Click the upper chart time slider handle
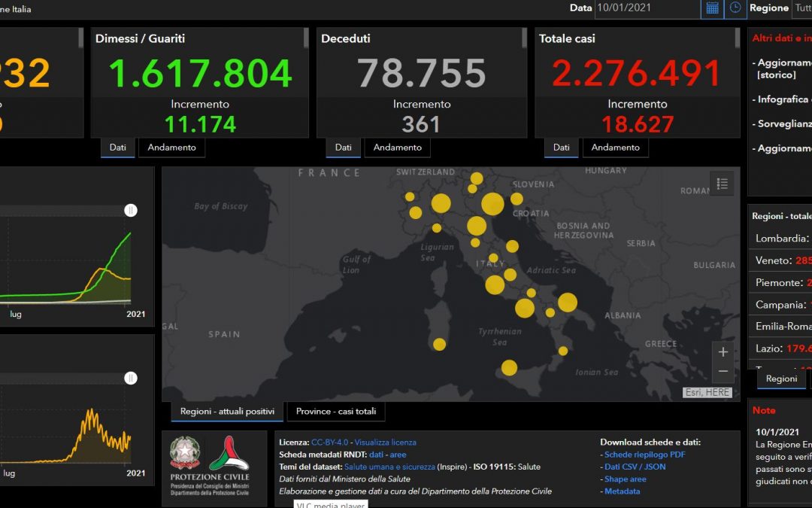Viewport: 812px width, 508px height. (131, 210)
